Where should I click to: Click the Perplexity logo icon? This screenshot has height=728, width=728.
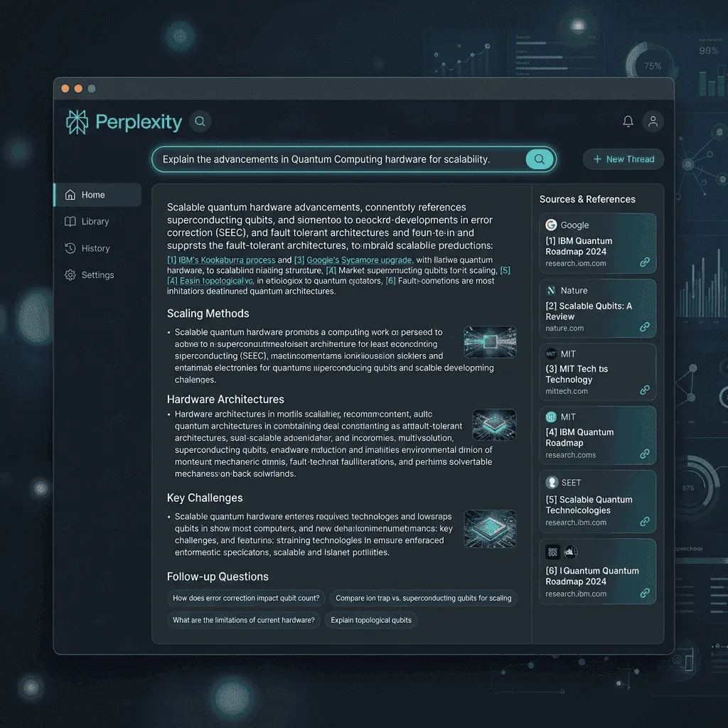pyautogui.click(x=77, y=122)
